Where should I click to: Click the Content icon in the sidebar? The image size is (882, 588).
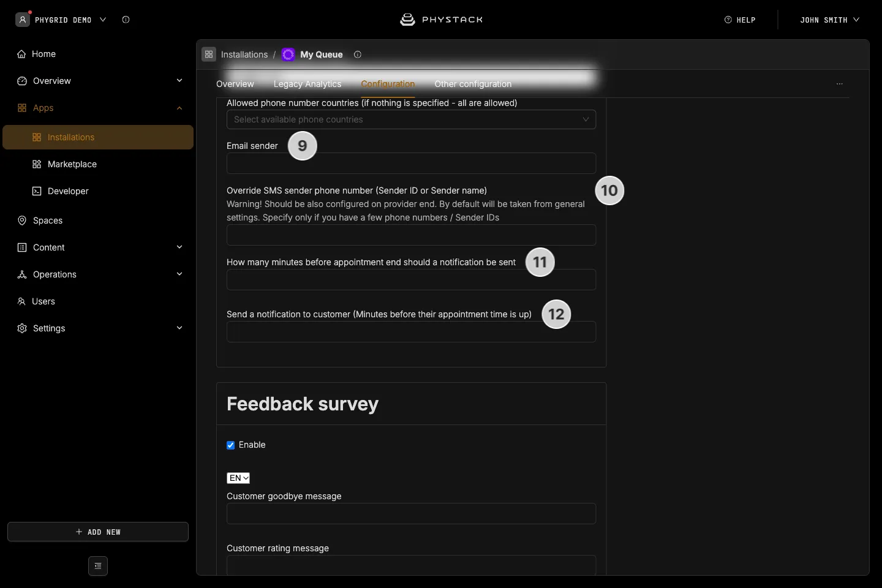point(22,247)
